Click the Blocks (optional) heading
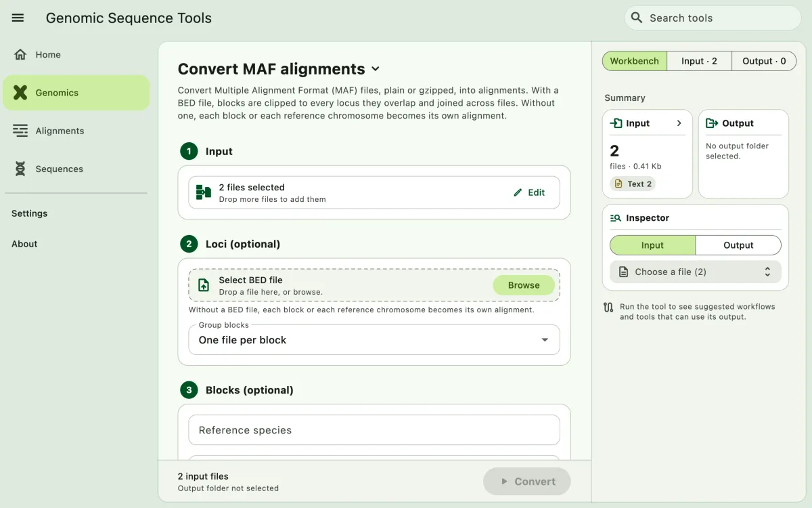This screenshot has height=508, width=812. click(250, 390)
